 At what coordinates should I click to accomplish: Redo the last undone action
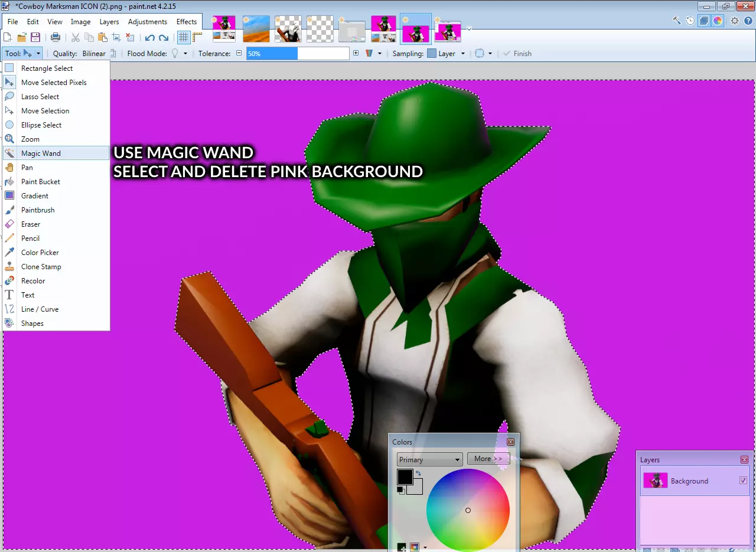[x=164, y=37]
